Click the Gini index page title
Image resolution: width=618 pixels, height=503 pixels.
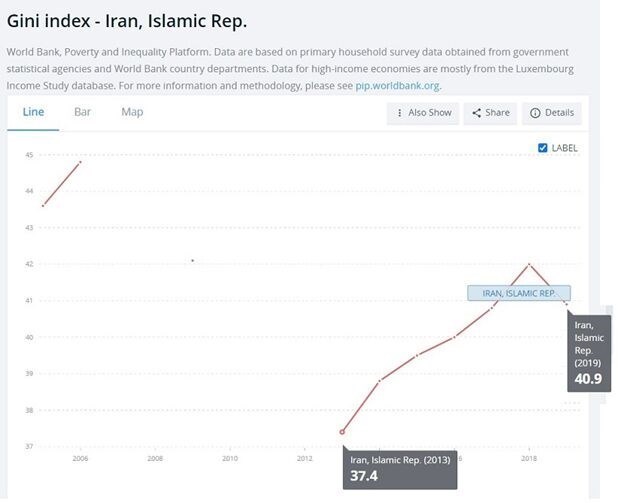(x=127, y=21)
